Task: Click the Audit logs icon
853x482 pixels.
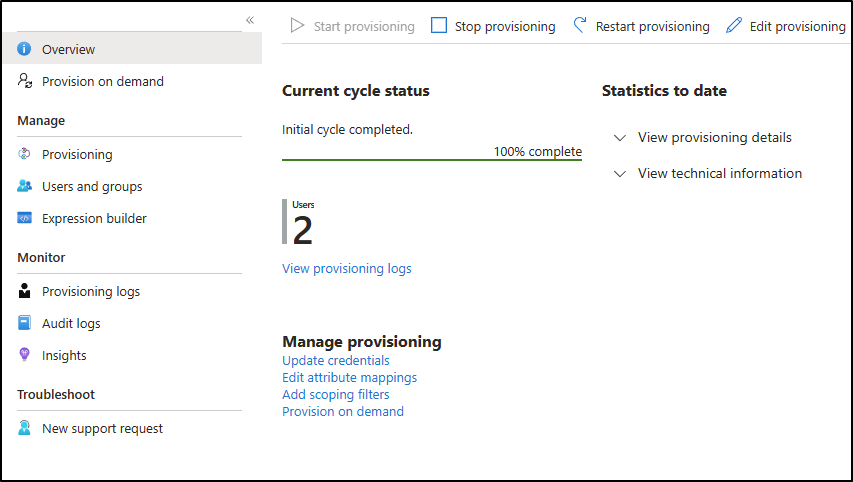Action: pos(25,323)
